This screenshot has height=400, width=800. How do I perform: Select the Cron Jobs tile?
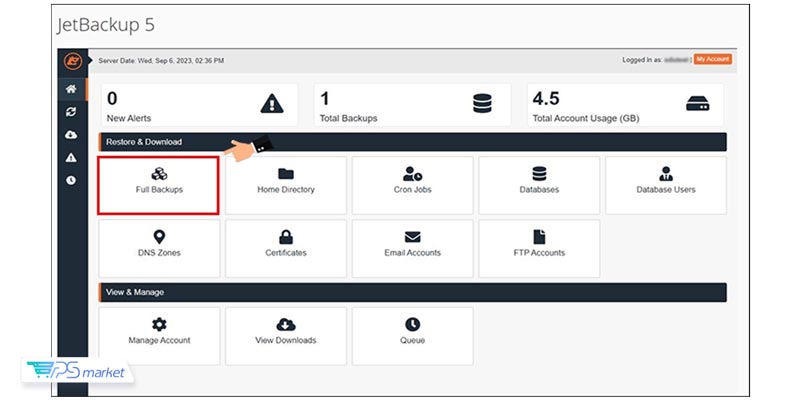pyautogui.click(x=412, y=185)
